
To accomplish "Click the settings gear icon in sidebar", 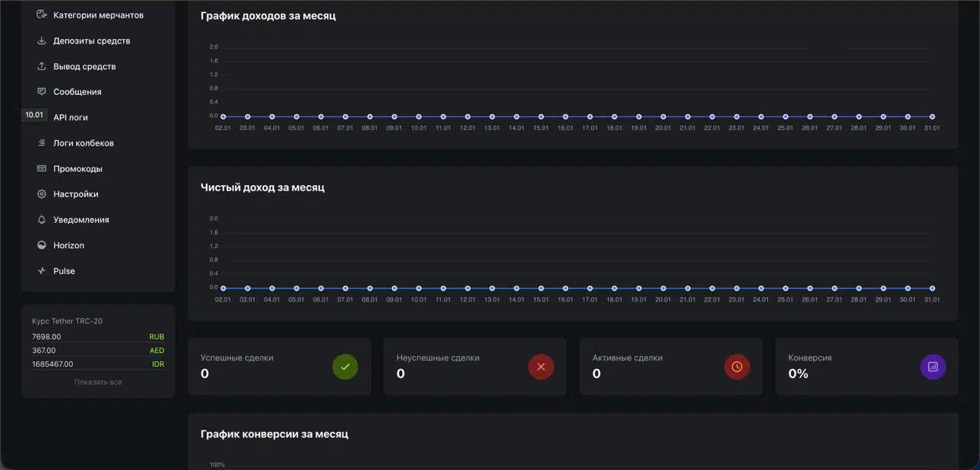I will click(x=42, y=194).
